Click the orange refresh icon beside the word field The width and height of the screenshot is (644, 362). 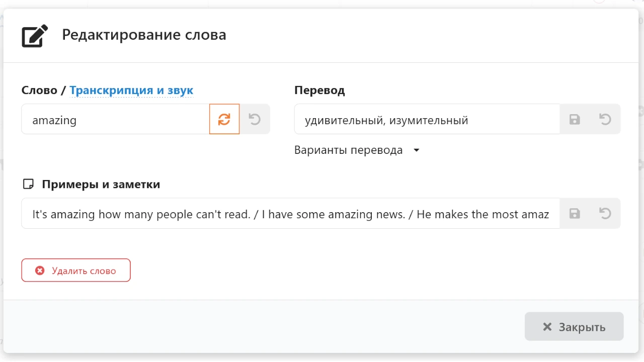pos(224,119)
